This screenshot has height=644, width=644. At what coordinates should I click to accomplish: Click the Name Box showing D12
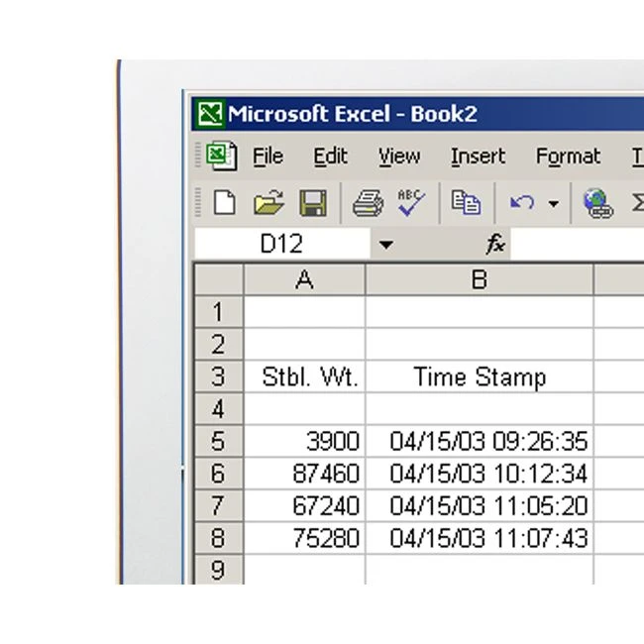pos(281,245)
